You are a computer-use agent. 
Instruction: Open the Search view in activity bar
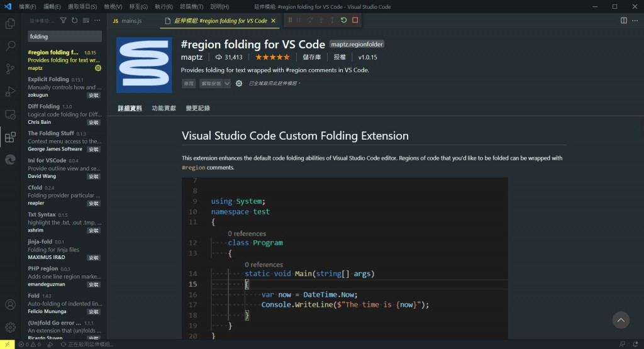(x=10, y=46)
